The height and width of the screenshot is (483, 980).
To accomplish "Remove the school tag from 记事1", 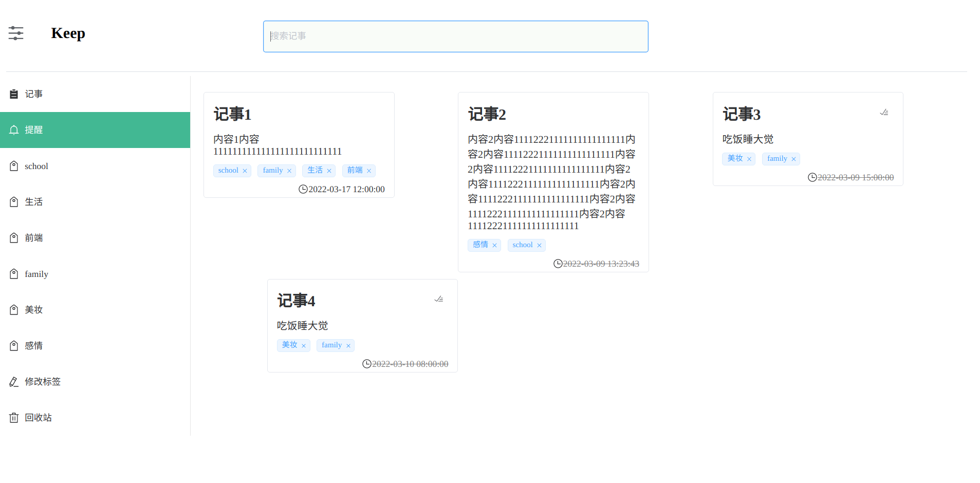I will pos(245,171).
